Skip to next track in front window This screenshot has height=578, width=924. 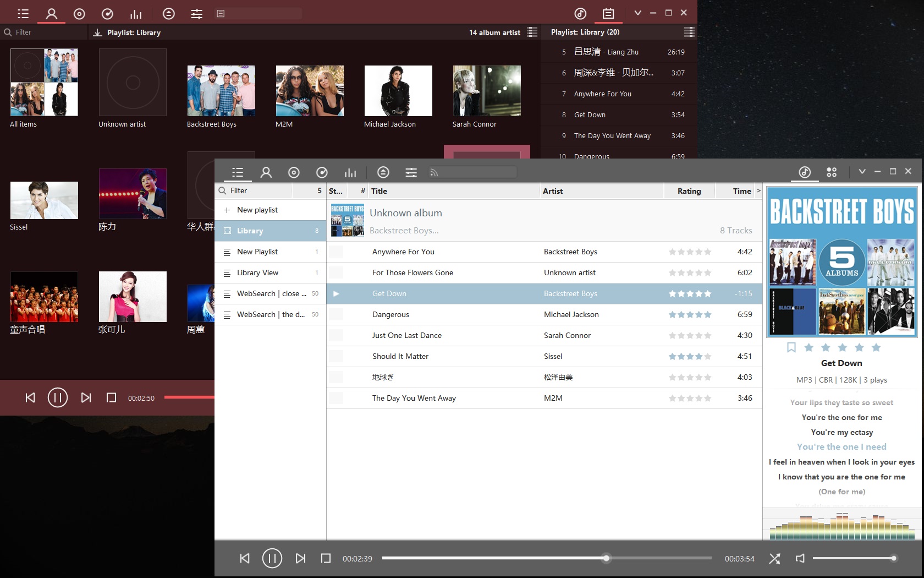(x=300, y=558)
